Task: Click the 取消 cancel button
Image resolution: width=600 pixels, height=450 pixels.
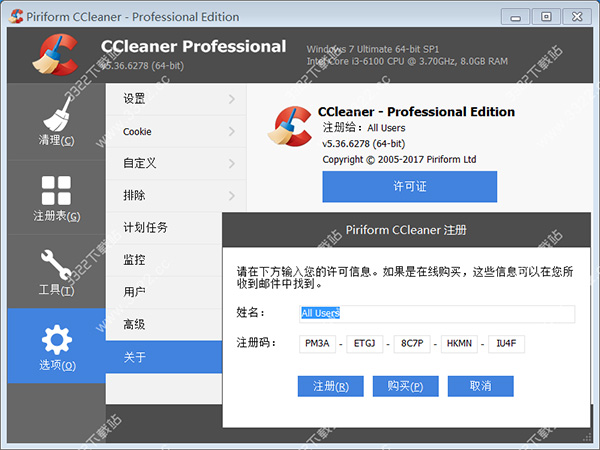Action: click(x=481, y=386)
